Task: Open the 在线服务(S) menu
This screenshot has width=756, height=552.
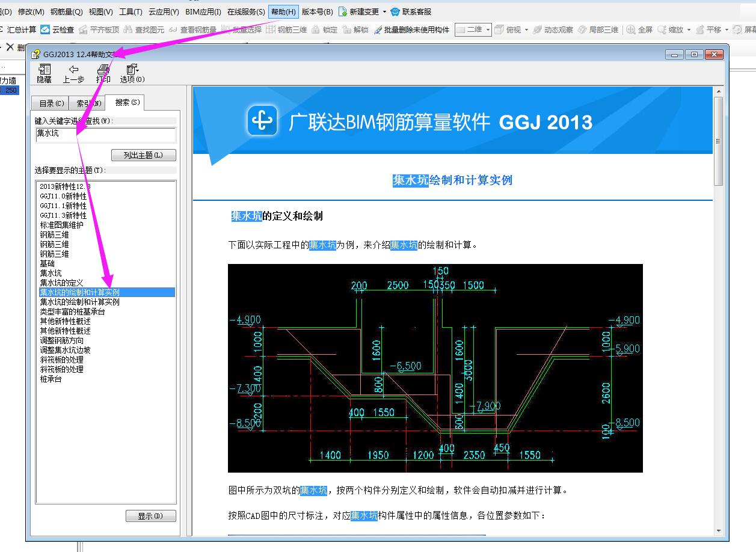Action: coord(246,11)
